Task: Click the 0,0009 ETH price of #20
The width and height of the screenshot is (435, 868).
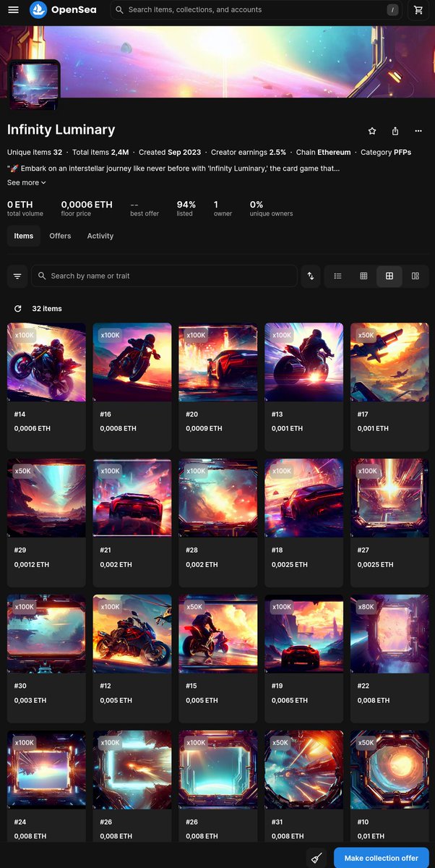Action: coord(204,428)
